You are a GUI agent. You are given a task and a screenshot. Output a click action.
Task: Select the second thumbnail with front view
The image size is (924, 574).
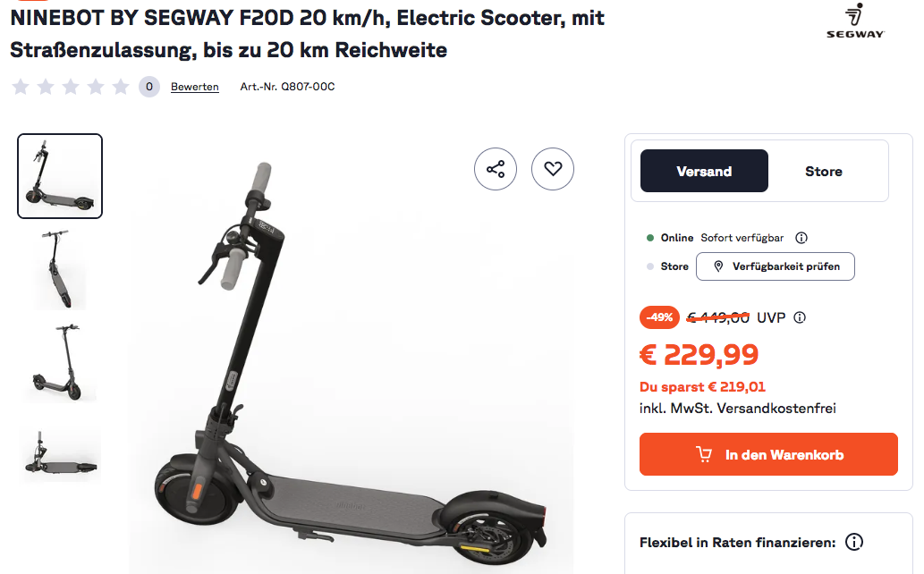[x=60, y=269]
